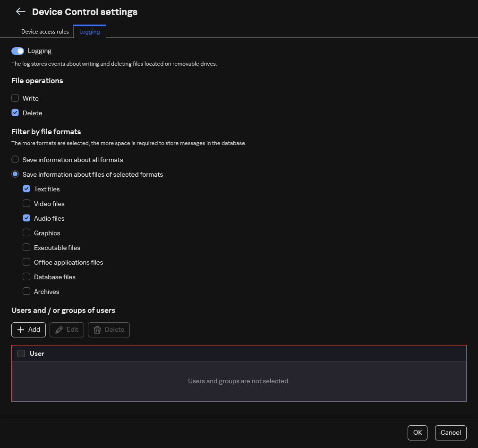This screenshot has height=448, width=478.
Task: Uncheck the Audio files format
Action: click(x=26, y=218)
